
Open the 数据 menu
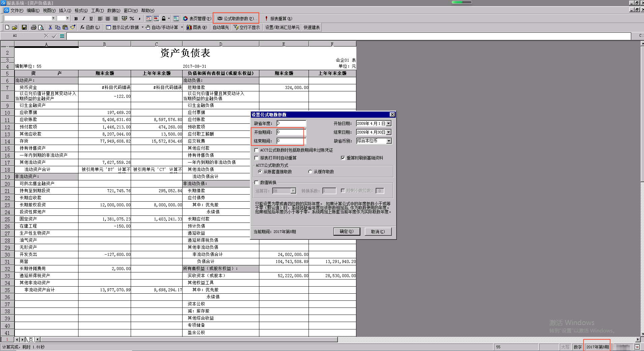click(114, 10)
